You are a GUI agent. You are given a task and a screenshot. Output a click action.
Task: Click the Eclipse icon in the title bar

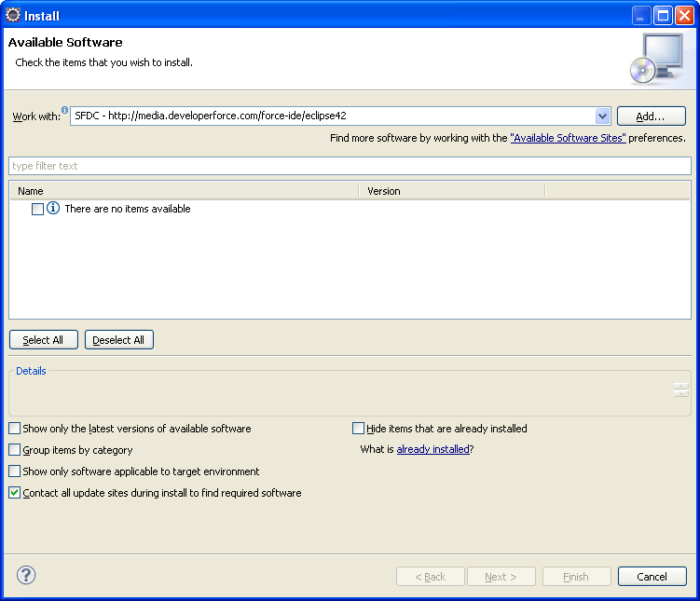pyautogui.click(x=13, y=15)
